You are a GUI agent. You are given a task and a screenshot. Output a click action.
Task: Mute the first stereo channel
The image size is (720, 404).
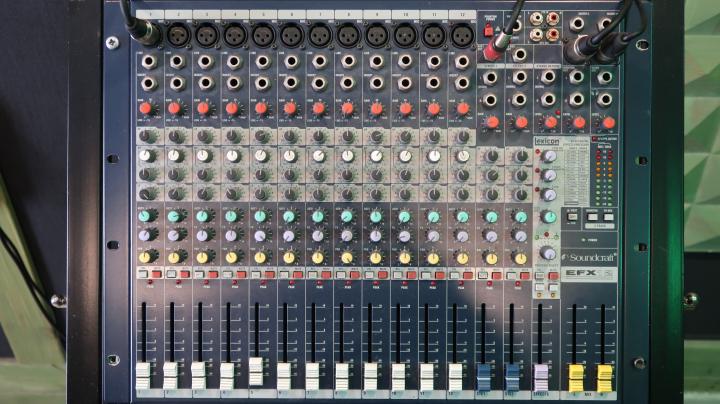pos(496,275)
